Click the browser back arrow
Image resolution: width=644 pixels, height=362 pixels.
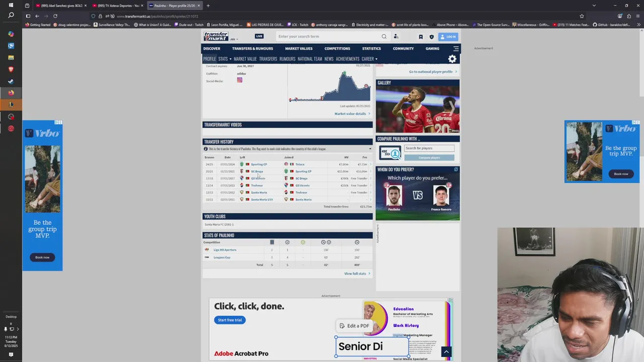coord(37,16)
